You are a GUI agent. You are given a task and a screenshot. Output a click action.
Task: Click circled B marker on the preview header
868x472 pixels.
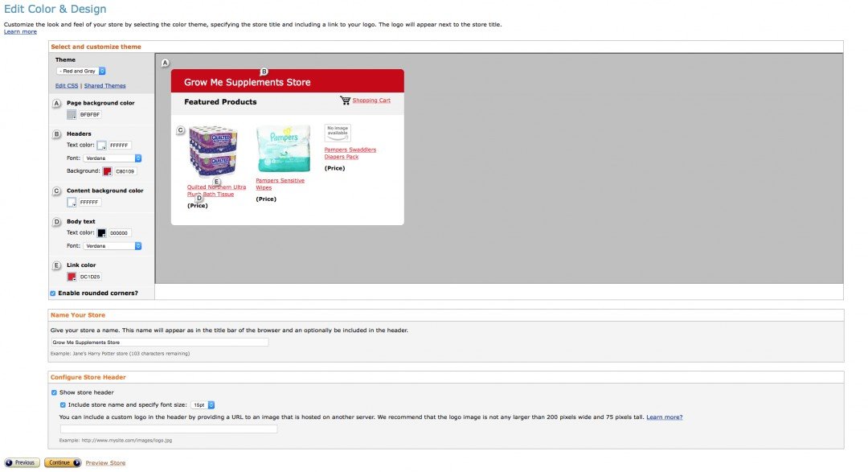(x=264, y=72)
